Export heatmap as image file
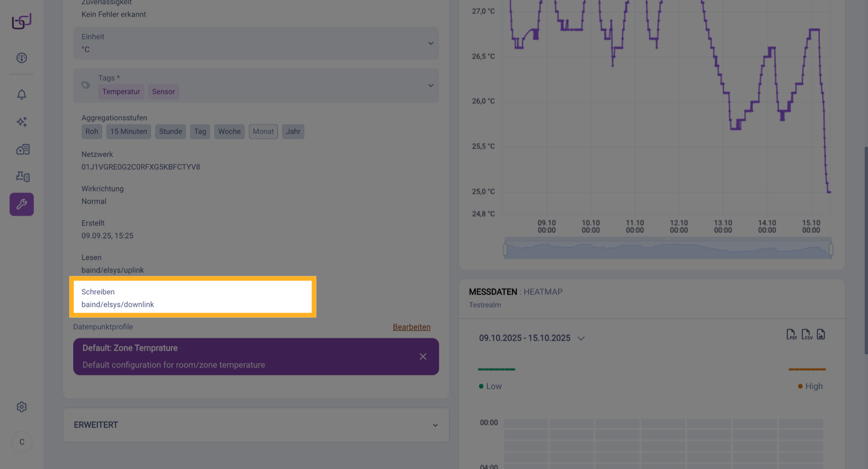Image resolution: width=868 pixels, height=469 pixels. 821,335
